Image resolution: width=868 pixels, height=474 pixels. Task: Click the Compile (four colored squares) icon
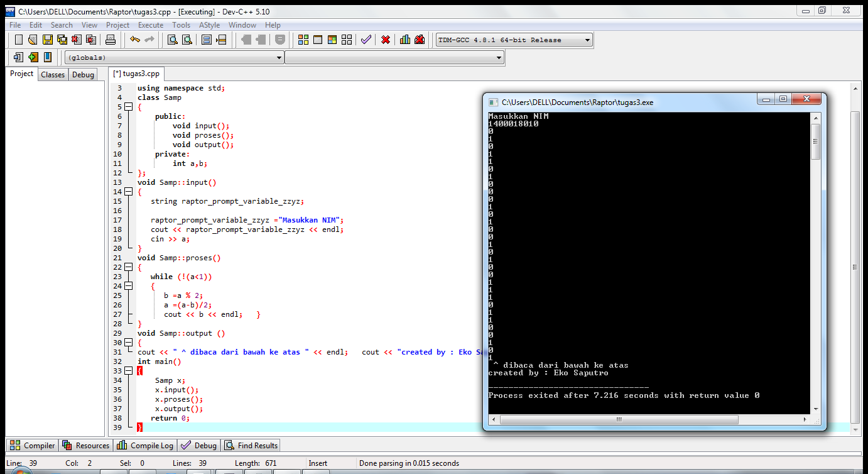303,40
